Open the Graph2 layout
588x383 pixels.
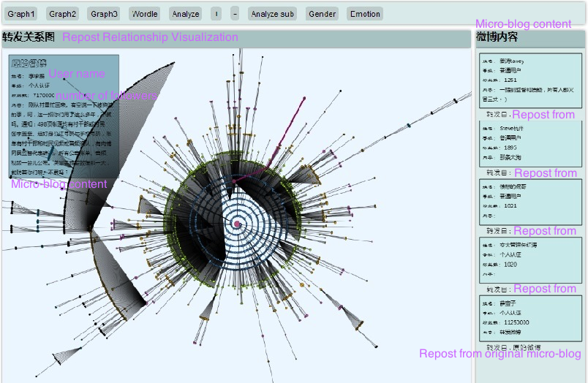[x=62, y=14]
